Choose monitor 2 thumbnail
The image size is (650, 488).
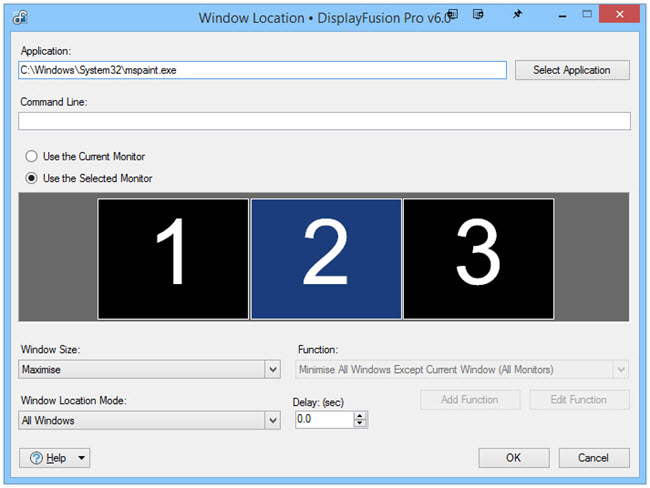point(326,259)
